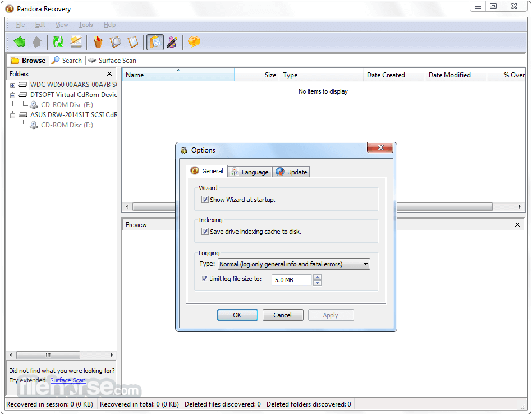
Task: Switch to the Search tab
Action: (x=67, y=61)
